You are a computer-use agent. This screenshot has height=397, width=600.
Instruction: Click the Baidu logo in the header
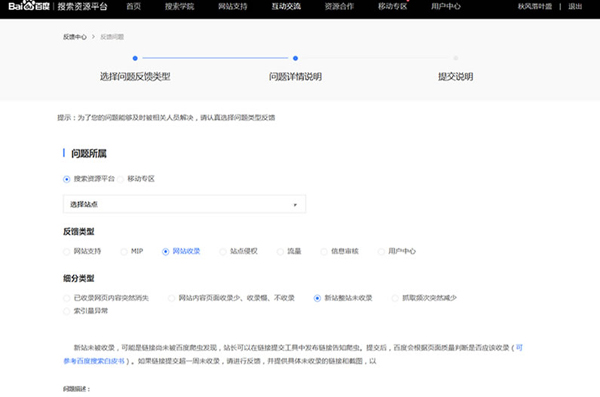29,6
